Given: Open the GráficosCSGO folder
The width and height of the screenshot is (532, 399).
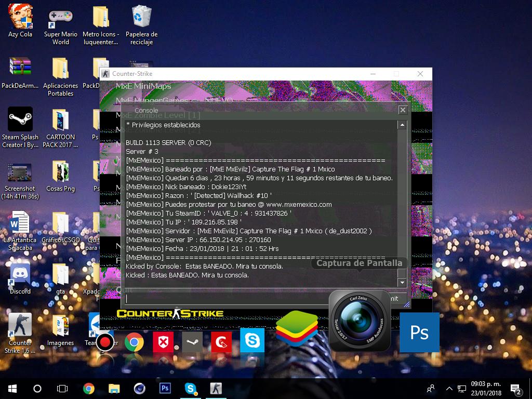Looking at the screenshot, I should [x=60, y=228].
